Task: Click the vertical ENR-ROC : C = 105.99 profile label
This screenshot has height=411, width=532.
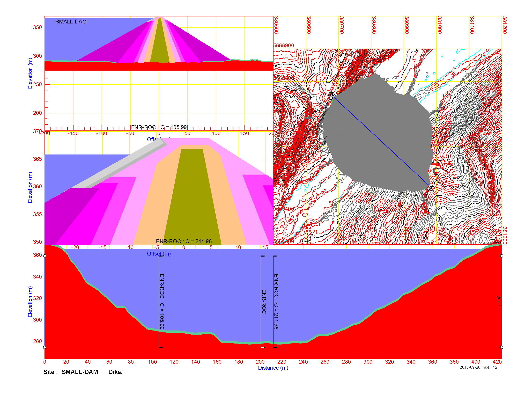Action: [x=162, y=301]
